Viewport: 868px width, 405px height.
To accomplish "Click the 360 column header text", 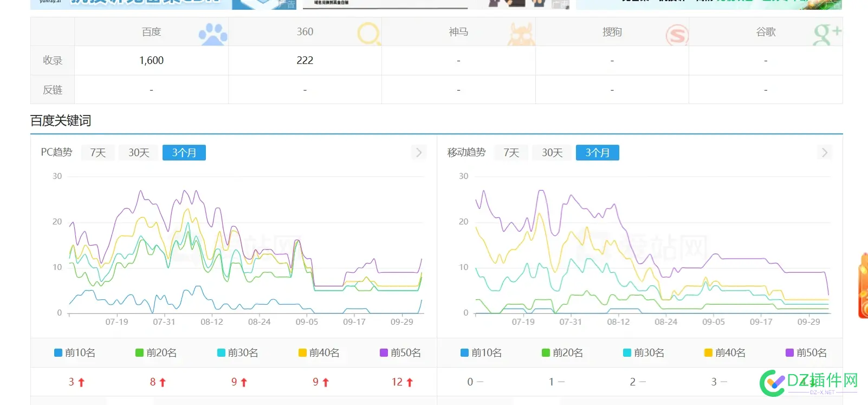I will click(305, 32).
